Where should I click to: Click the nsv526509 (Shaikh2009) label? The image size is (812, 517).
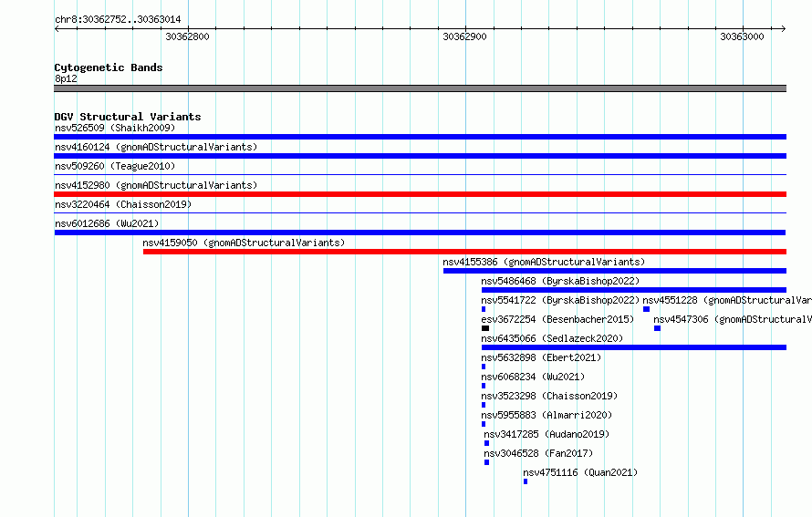click(x=115, y=128)
